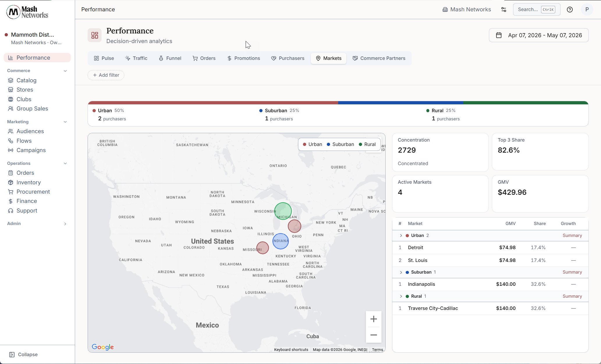Click the calendar icon in date range
The image size is (601, 364).
coord(499,35)
